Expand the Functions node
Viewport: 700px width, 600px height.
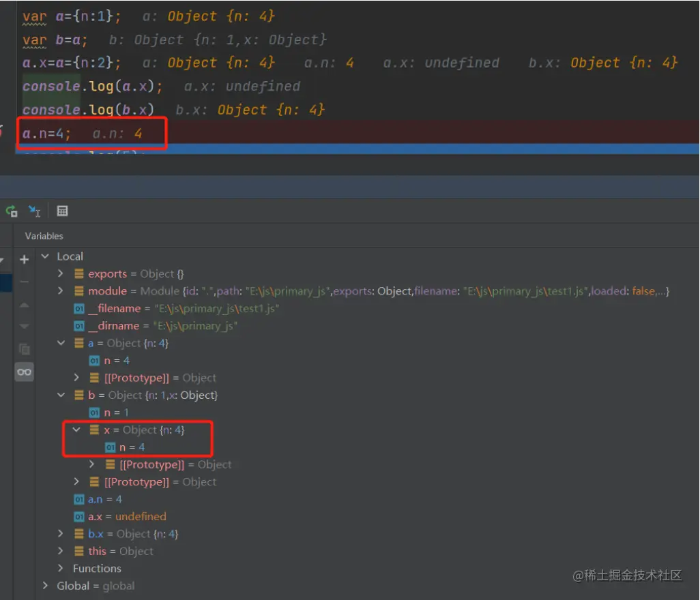coord(61,569)
